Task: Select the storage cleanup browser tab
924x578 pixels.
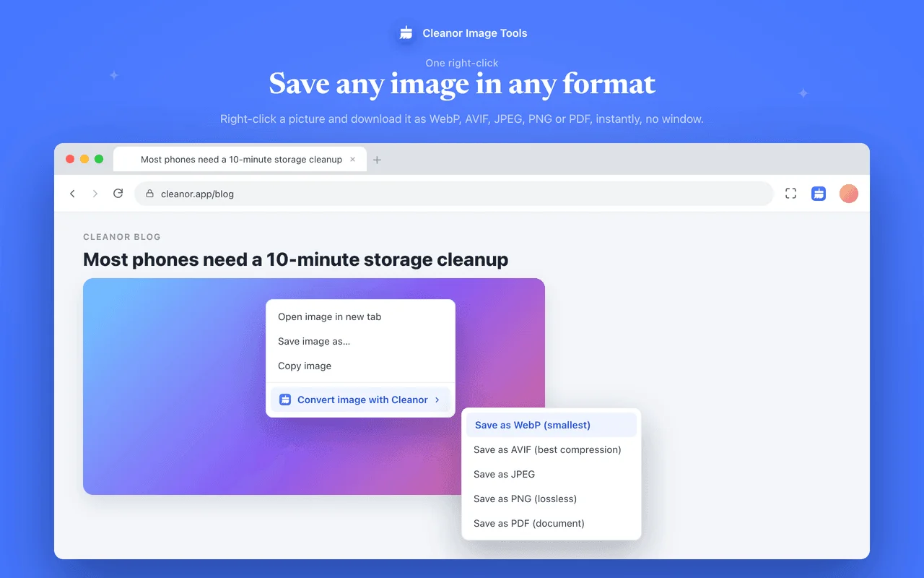Action: pos(240,160)
